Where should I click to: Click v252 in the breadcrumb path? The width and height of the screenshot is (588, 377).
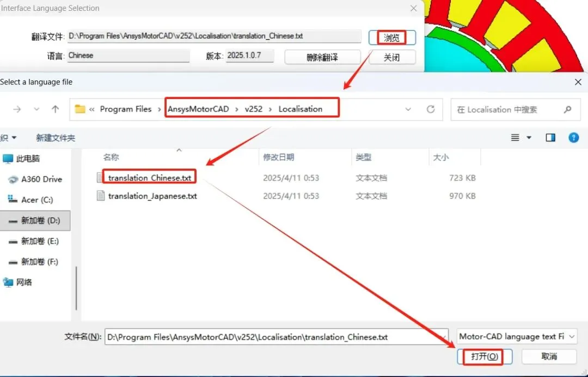pos(254,109)
